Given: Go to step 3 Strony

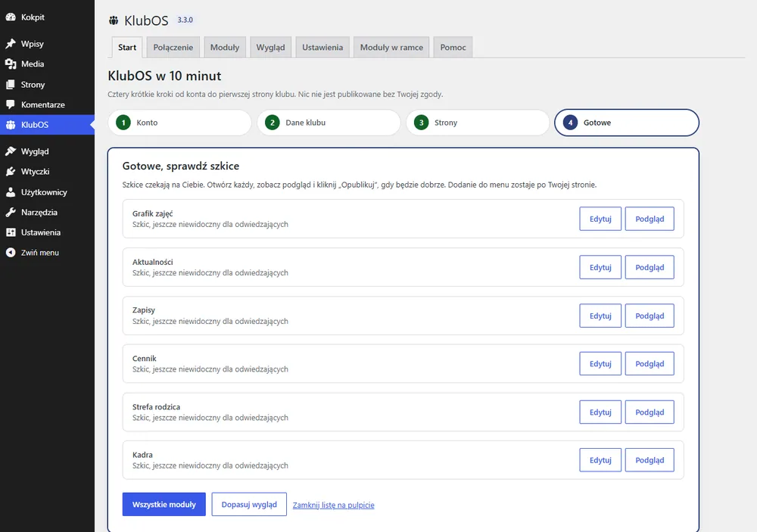Looking at the screenshot, I should pos(478,123).
